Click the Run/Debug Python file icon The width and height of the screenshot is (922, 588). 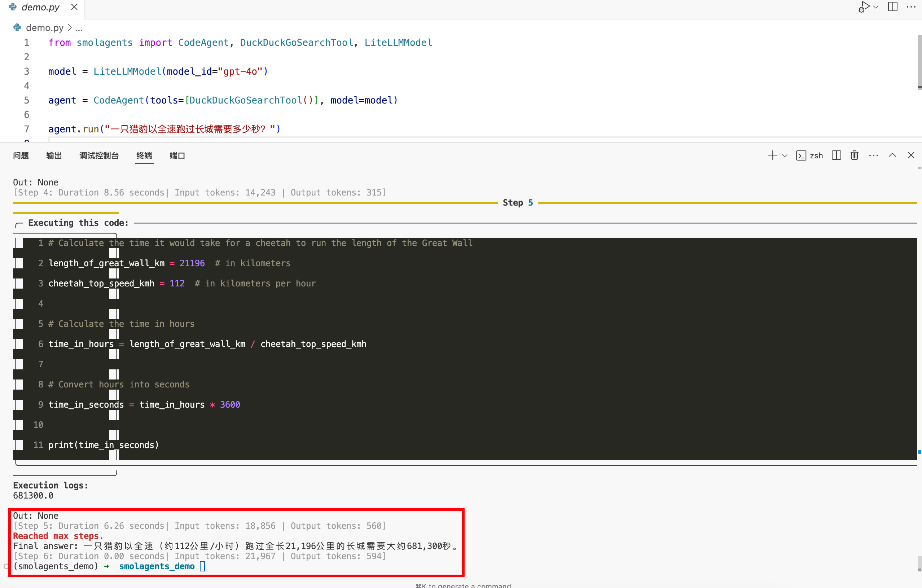click(864, 7)
